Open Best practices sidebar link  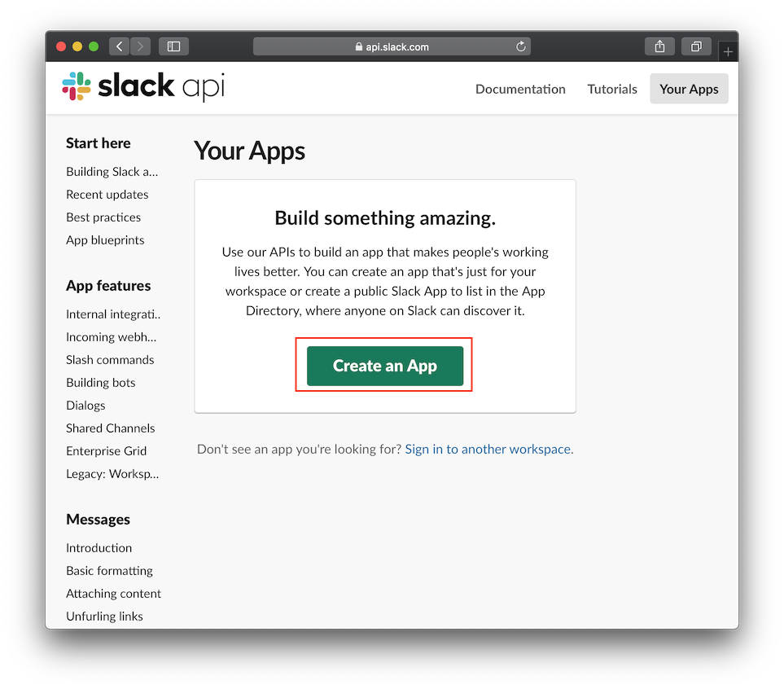point(103,217)
